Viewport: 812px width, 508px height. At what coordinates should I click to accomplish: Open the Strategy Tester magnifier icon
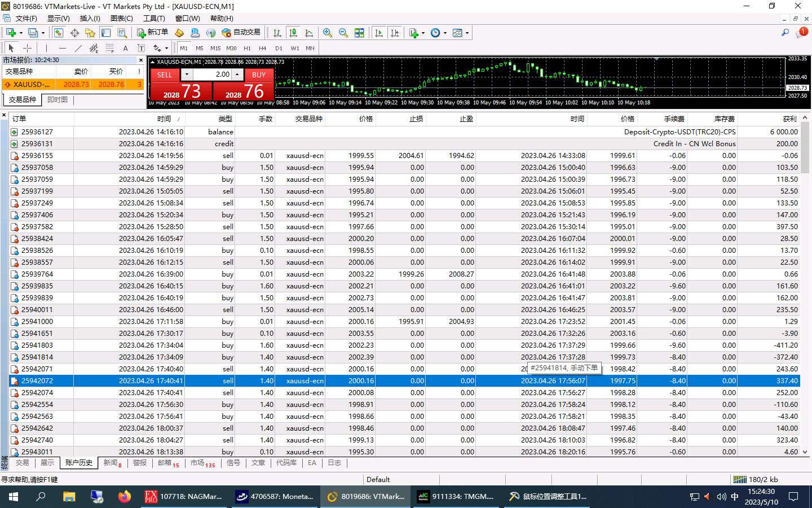122,33
